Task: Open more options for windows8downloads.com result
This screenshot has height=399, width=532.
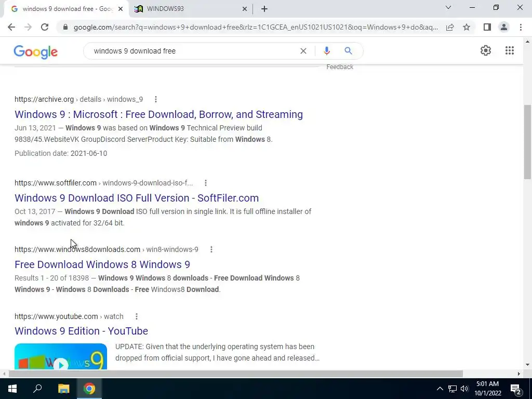Action: pyautogui.click(x=211, y=249)
